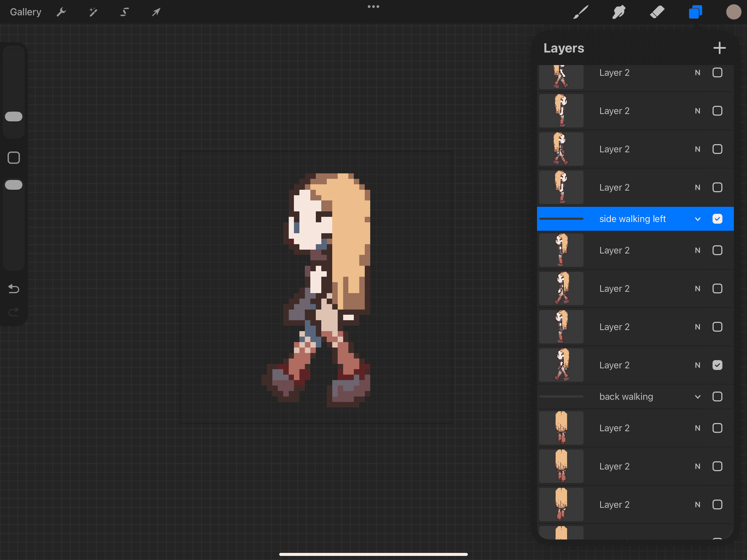Uncheck the visible Layer 2 above back walking
Viewport: 747px width, 560px height.
point(717,365)
